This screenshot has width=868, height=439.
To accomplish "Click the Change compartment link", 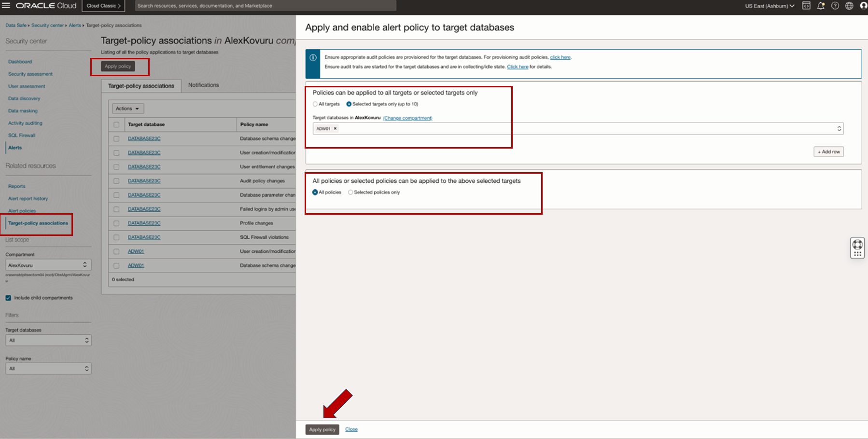I will click(408, 118).
